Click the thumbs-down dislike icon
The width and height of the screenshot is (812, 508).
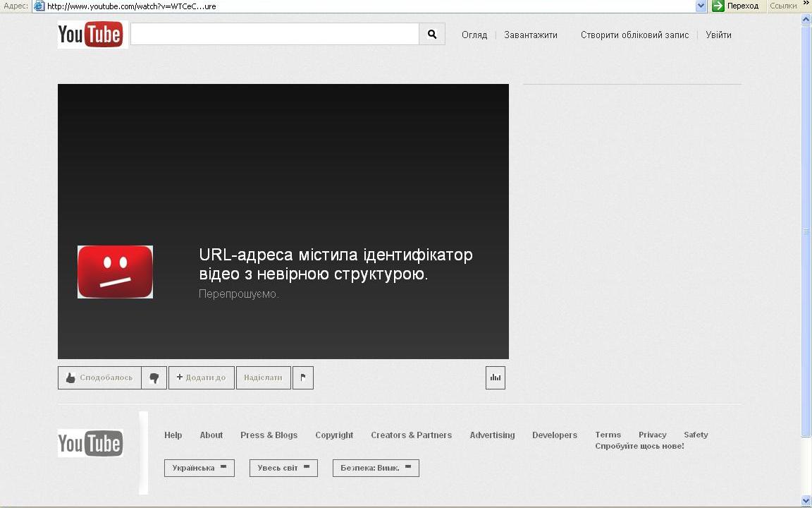(154, 378)
